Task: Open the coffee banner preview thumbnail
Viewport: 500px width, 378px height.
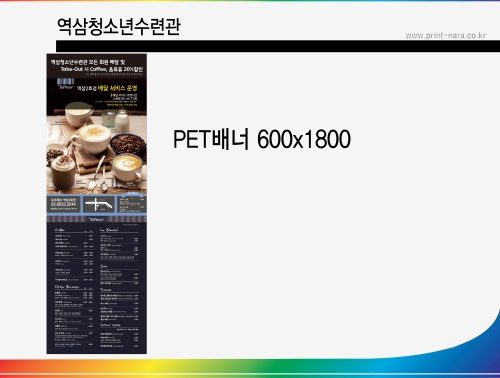Action: [x=97, y=204]
